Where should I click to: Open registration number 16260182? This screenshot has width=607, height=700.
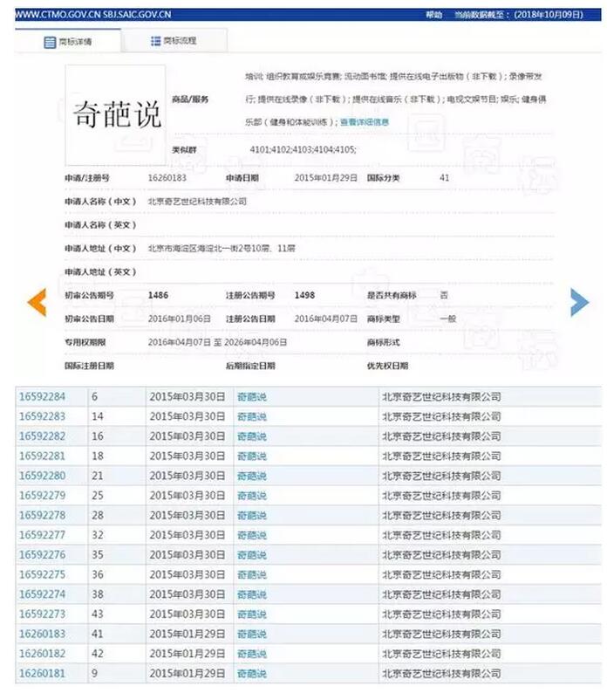(x=43, y=654)
